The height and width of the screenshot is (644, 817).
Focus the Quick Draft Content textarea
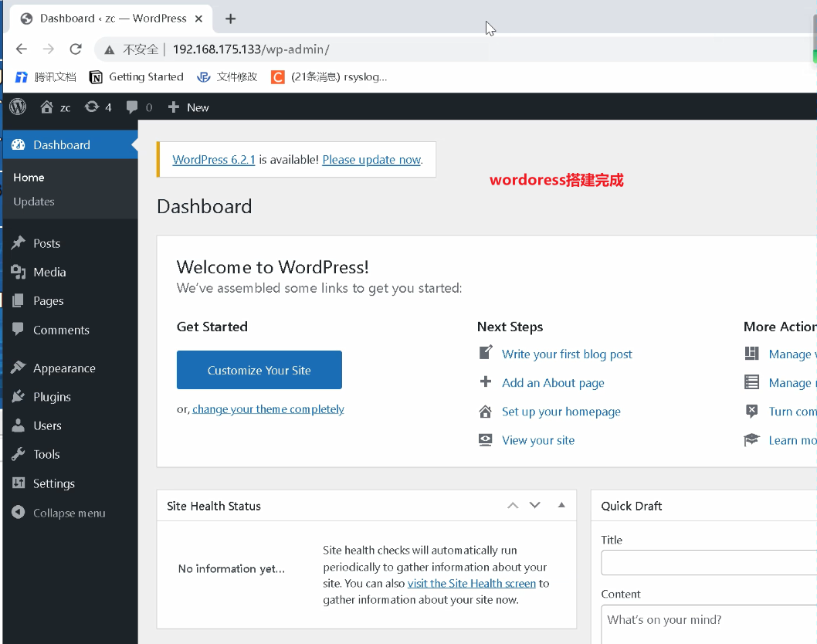click(709, 624)
